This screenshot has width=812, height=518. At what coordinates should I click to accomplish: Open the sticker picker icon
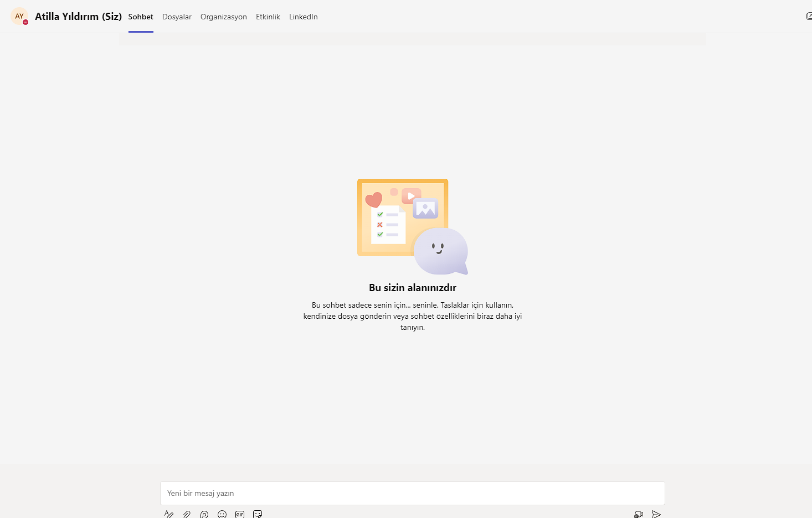258,514
